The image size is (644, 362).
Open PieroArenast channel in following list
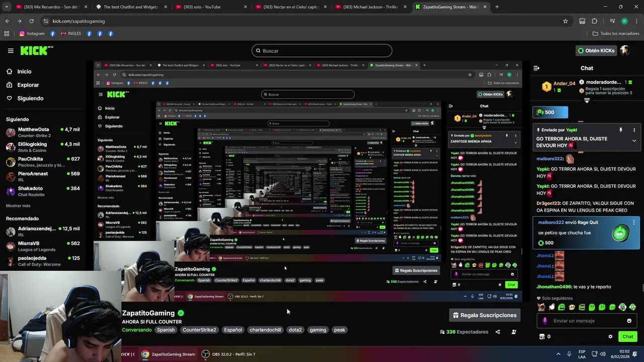43,176
